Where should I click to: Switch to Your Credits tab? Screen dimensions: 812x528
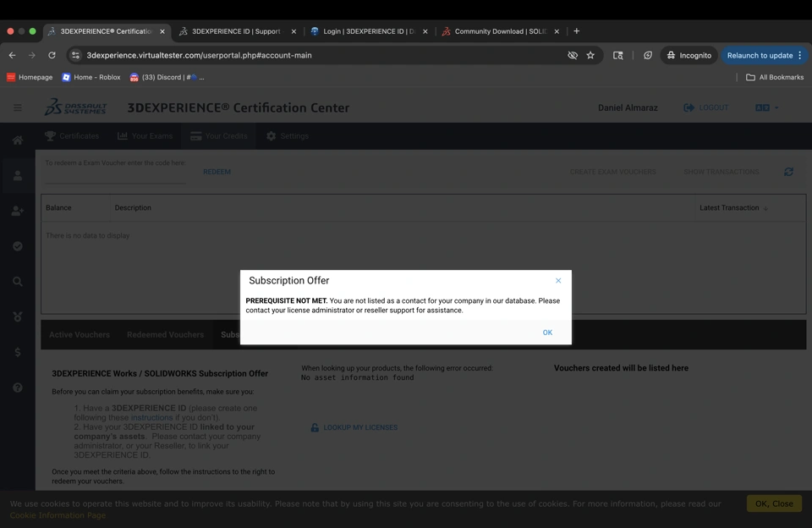[218, 135]
